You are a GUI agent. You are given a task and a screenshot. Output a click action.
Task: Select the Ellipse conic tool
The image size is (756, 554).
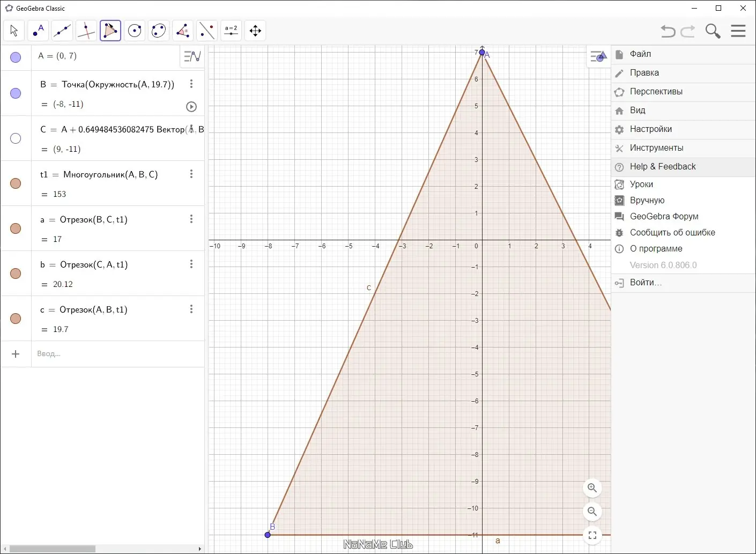coord(159,31)
